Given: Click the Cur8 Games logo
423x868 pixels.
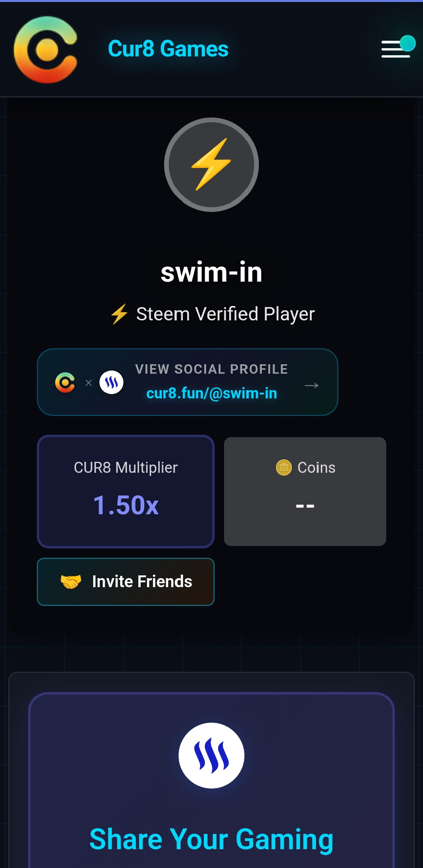Looking at the screenshot, I should pos(45,50).
